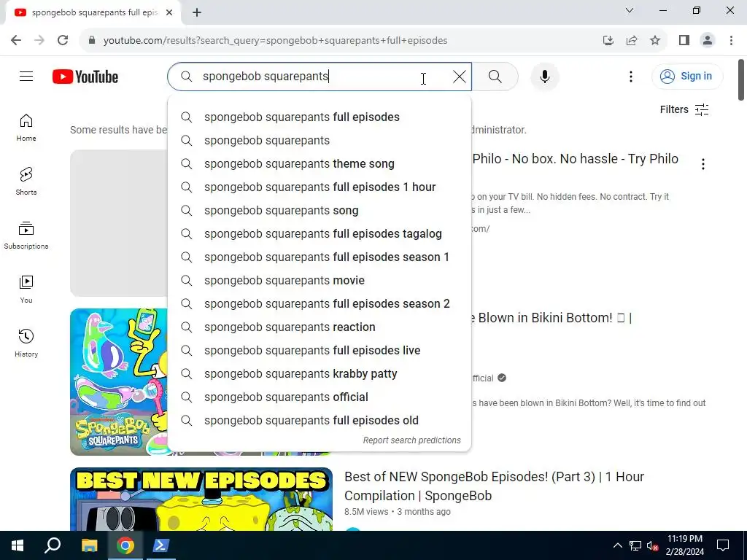Open the Windows notification center
The height and width of the screenshot is (560, 747).
[723, 545]
